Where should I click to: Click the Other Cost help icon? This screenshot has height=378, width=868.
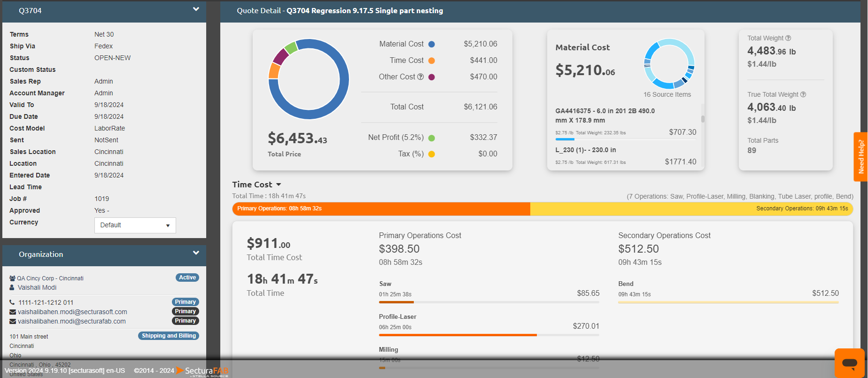pyautogui.click(x=420, y=77)
